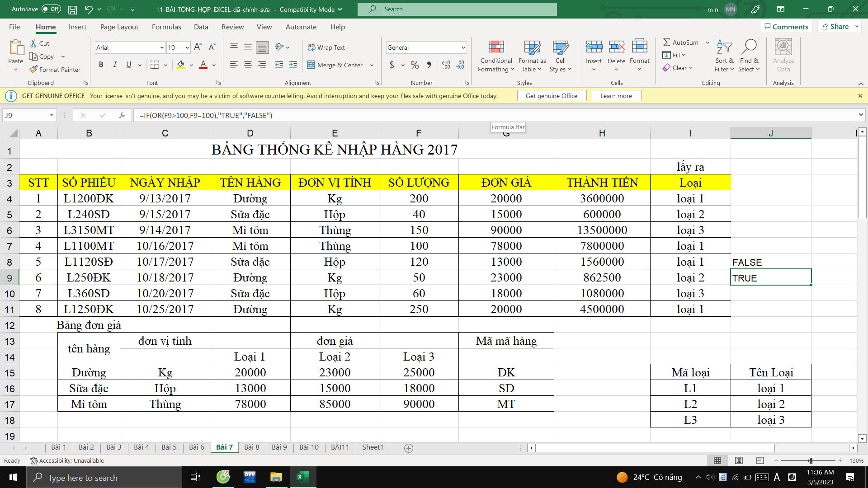Click the Borders icon
The image size is (868, 488).
155,65
